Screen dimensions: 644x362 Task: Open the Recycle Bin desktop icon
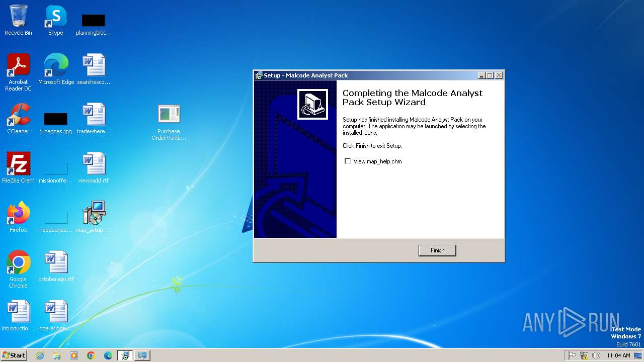18,20
